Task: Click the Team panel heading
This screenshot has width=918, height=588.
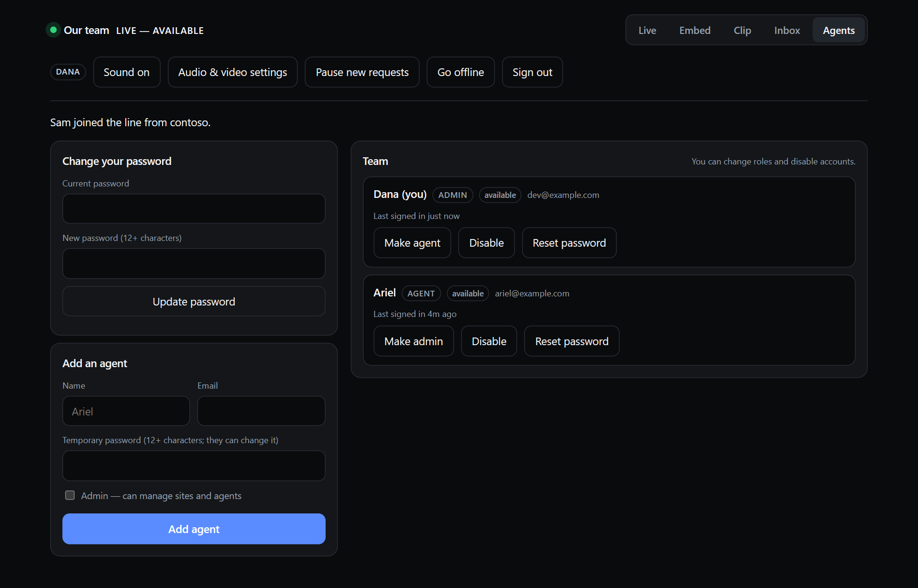Action: (x=375, y=161)
